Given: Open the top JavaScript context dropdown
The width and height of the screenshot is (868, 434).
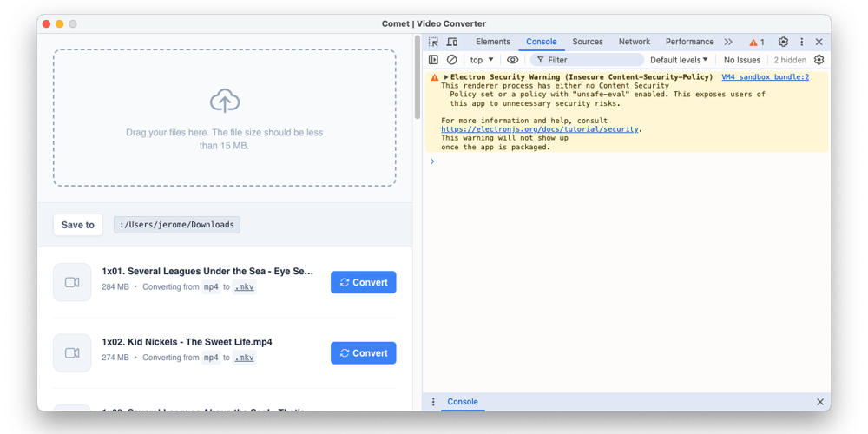Looking at the screenshot, I should tap(481, 60).
